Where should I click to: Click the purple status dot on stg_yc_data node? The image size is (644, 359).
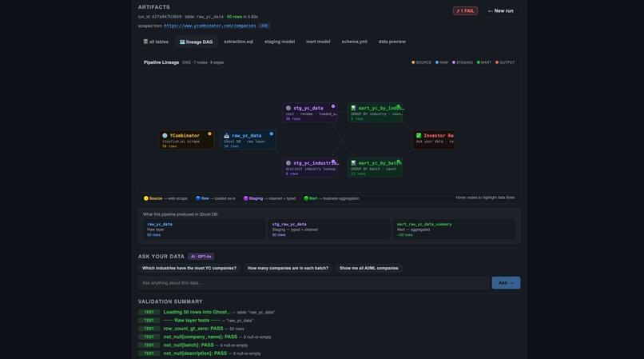click(x=333, y=106)
